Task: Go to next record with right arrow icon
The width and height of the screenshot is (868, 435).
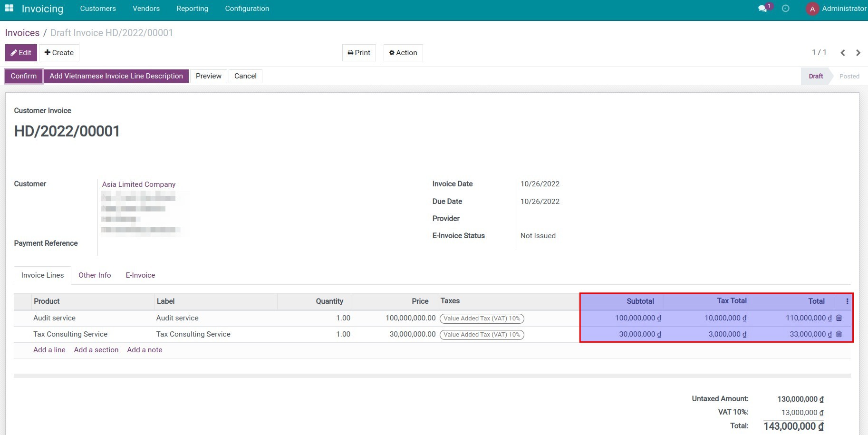Action: (858, 52)
